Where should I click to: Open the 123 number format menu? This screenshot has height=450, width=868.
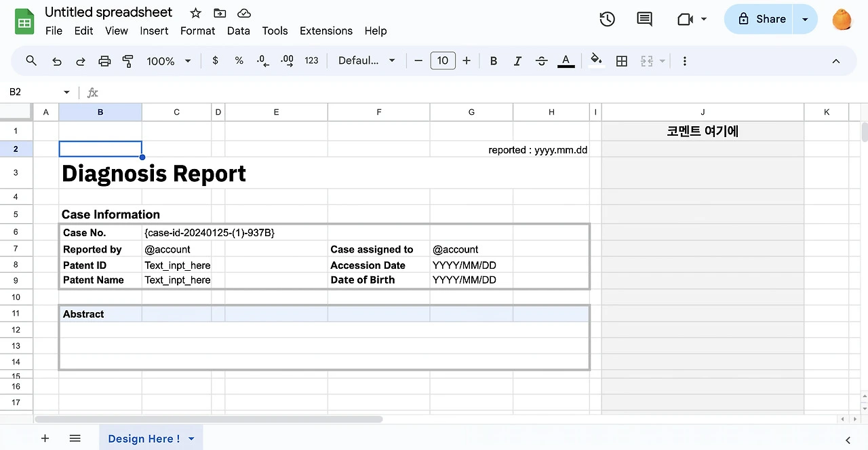(x=311, y=60)
